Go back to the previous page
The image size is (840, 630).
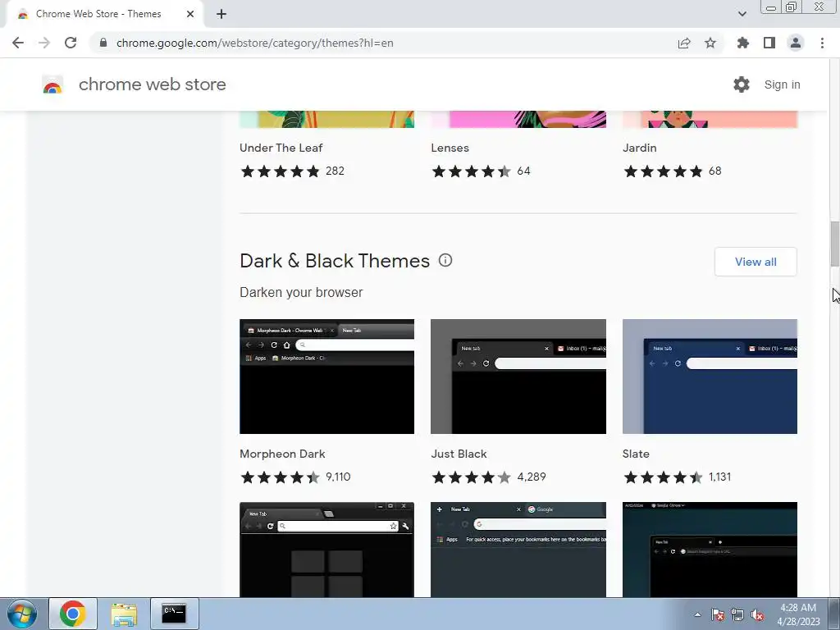[x=18, y=43]
